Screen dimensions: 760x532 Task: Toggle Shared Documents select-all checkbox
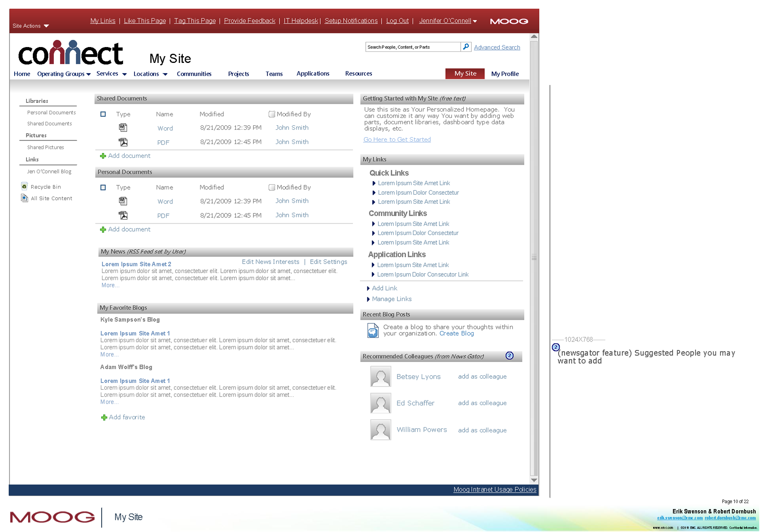pyautogui.click(x=103, y=114)
